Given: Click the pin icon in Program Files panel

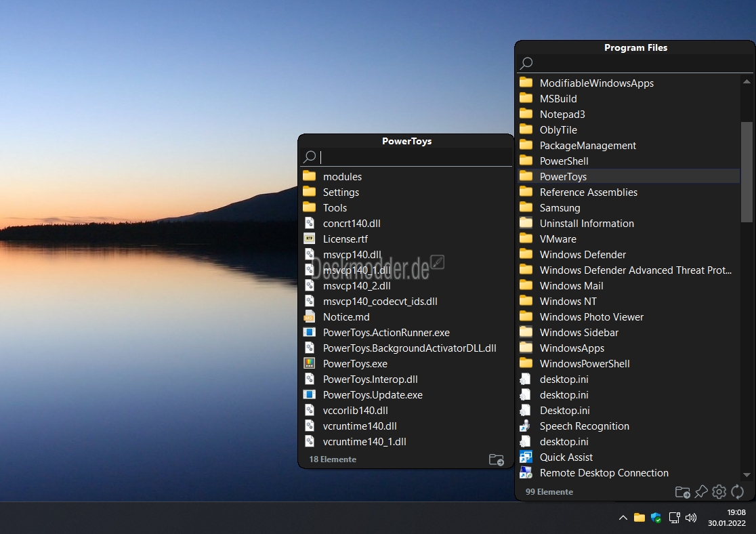Looking at the screenshot, I should [x=701, y=491].
